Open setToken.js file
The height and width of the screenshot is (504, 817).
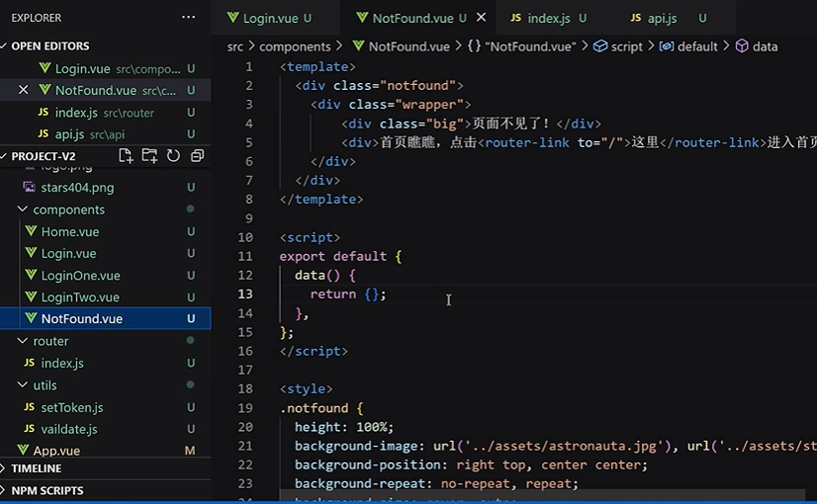105,407
